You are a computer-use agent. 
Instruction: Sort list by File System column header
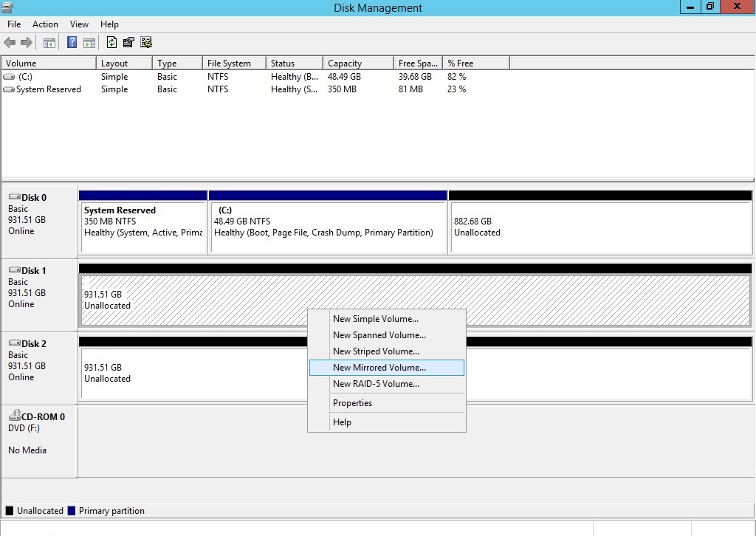pyautogui.click(x=229, y=63)
